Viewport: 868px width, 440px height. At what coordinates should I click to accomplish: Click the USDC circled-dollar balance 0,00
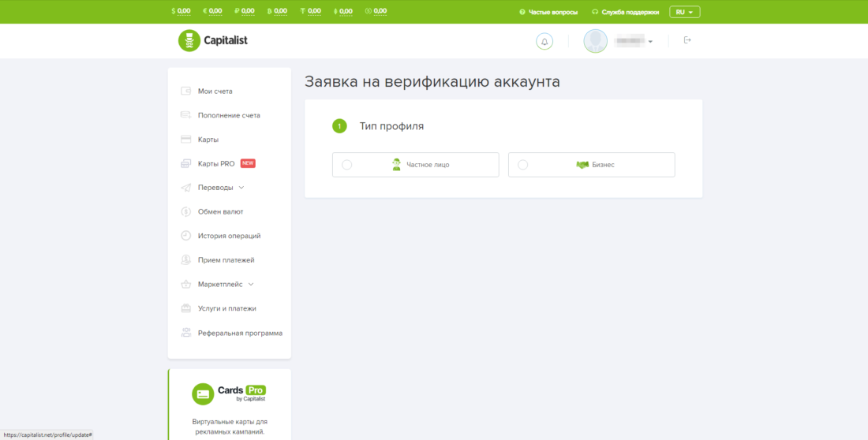tap(380, 11)
